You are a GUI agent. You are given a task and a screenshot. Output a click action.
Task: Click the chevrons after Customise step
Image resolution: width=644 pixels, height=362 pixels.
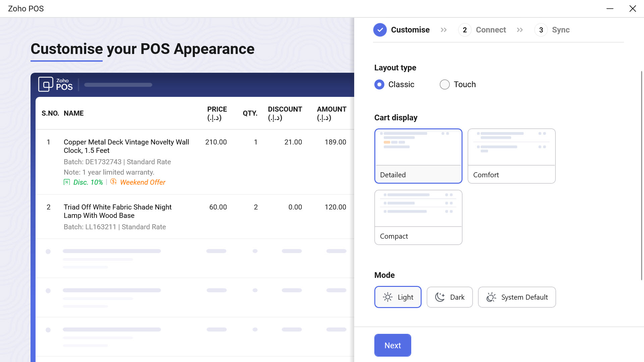pos(443,30)
